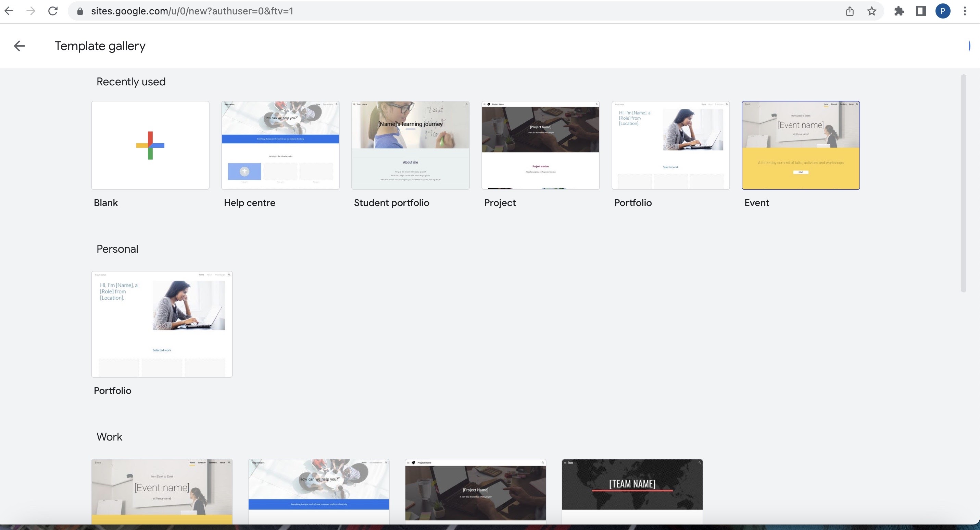Viewport: 980px width, 530px height.
Task: Create a Blank site from the template
Action: point(150,145)
